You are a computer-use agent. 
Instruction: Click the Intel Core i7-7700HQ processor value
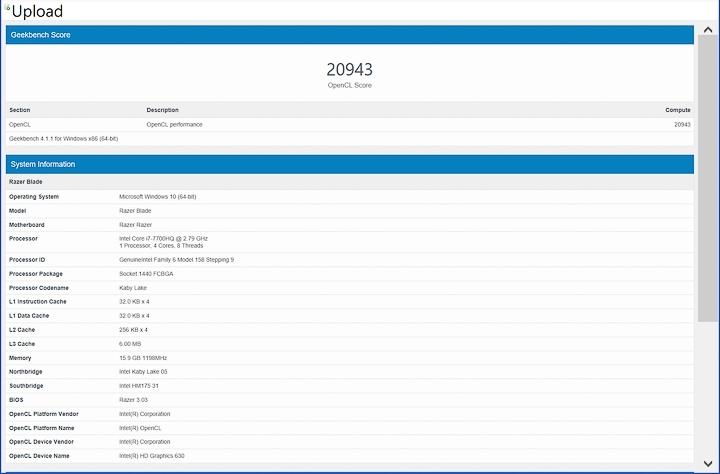(x=164, y=239)
